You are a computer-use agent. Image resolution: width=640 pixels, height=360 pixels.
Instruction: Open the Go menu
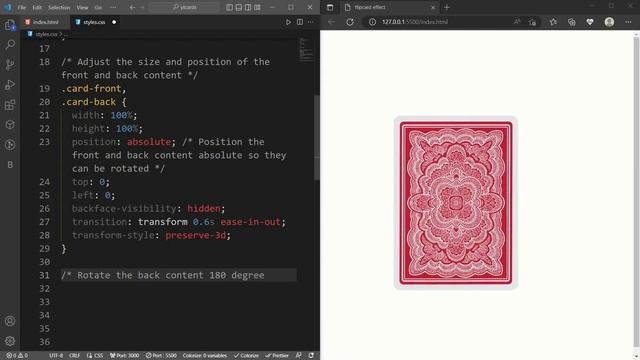98,7
